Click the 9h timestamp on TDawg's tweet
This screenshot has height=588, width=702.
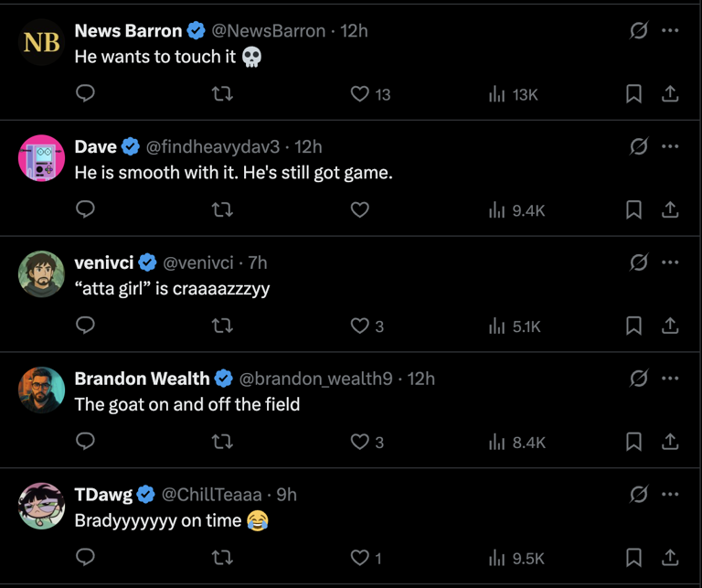(x=287, y=495)
